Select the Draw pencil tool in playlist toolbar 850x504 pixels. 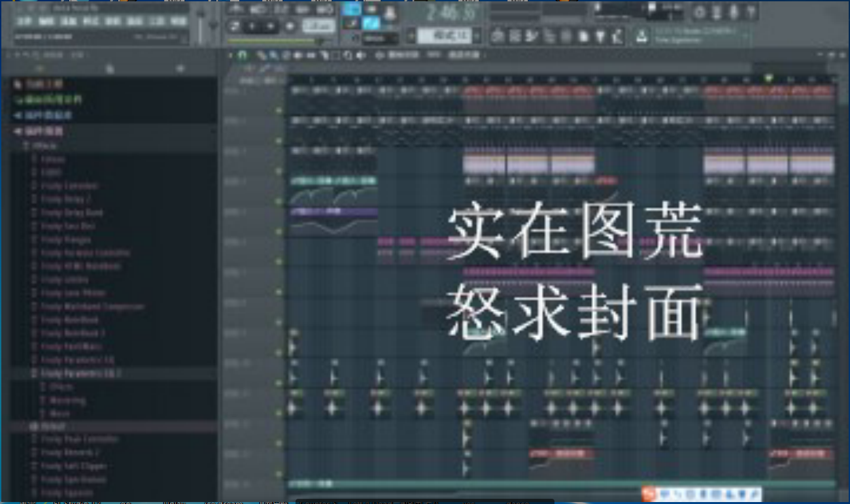[262, 56]
